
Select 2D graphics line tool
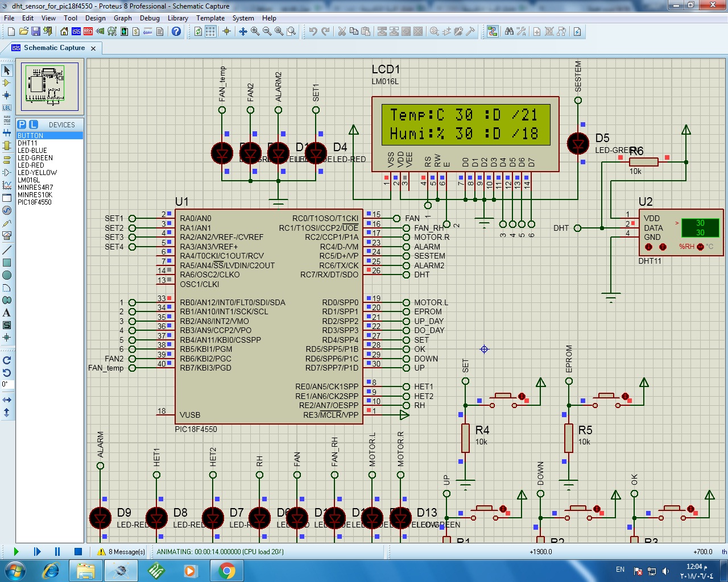click(x=7, y=250)
